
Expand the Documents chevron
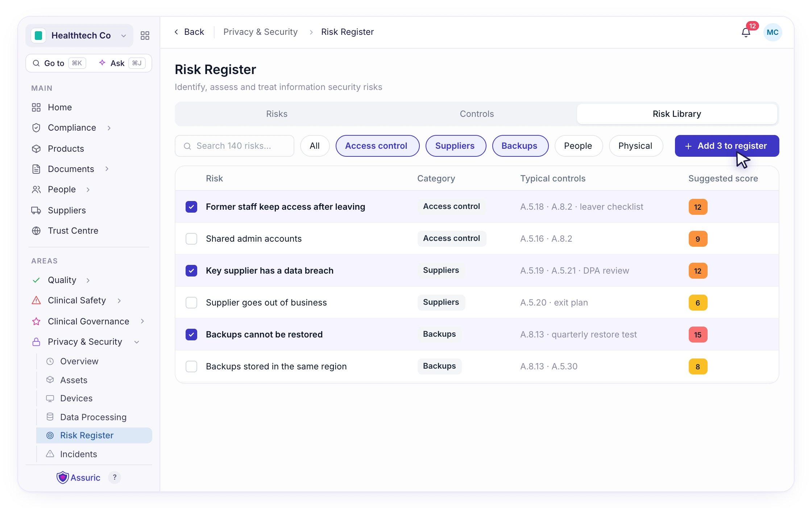coord(107,169)
